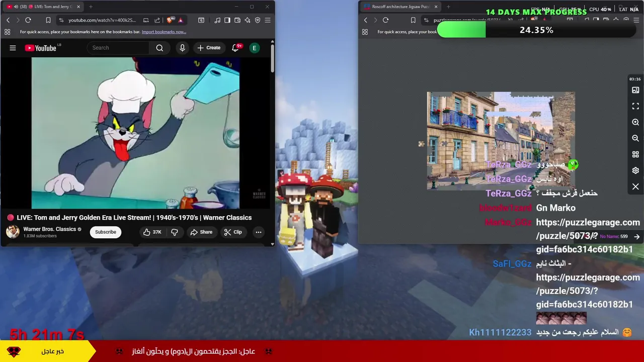Open the browser main menu in YouTube window
Viewport: 644px width, 362px height.
click(268, 20)
